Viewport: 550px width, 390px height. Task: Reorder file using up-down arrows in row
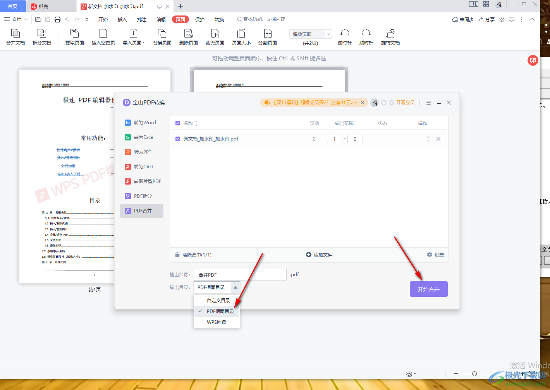(x=428, y=139)
